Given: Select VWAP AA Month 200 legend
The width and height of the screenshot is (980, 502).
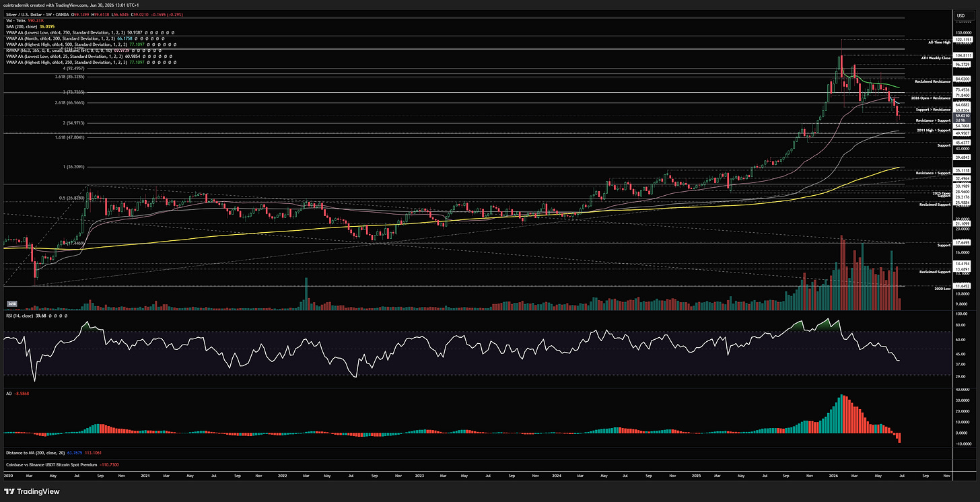Looking at the screenshot, I should point(61,38).
